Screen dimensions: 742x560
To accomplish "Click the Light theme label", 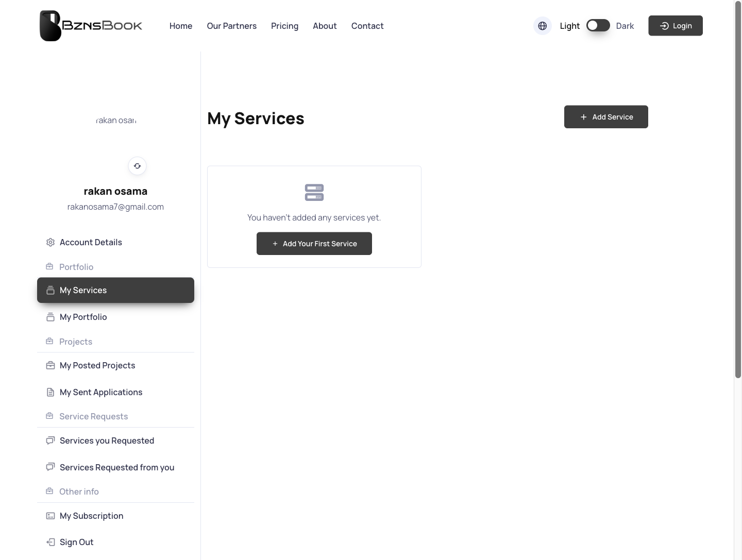I will (570, 26).
